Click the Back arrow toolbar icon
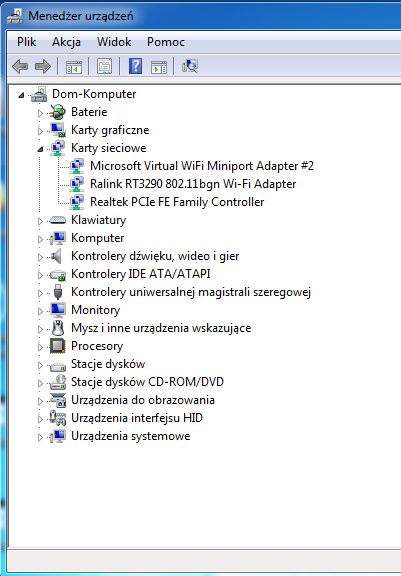This screenshot has width=401, height=576. 20,66
